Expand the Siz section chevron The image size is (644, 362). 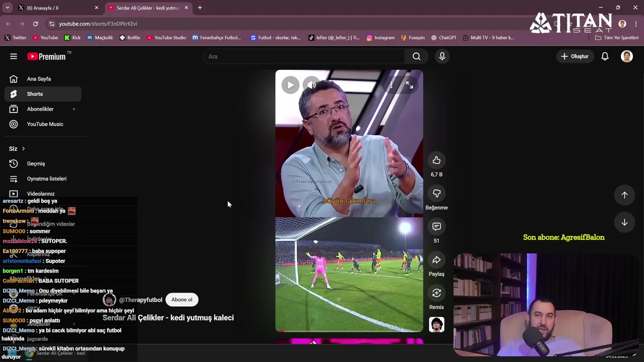(23, 149)
